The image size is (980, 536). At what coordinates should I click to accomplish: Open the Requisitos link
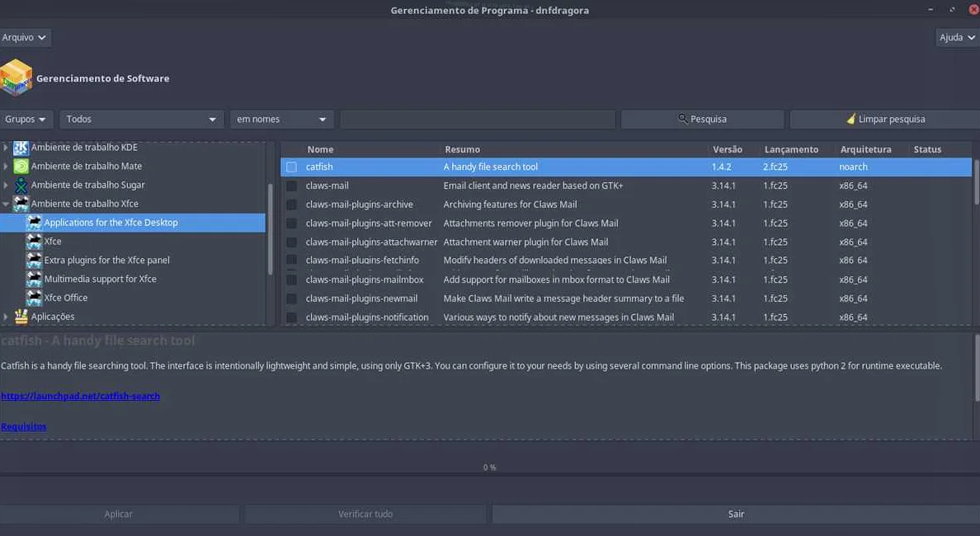[x=24, y=426]
